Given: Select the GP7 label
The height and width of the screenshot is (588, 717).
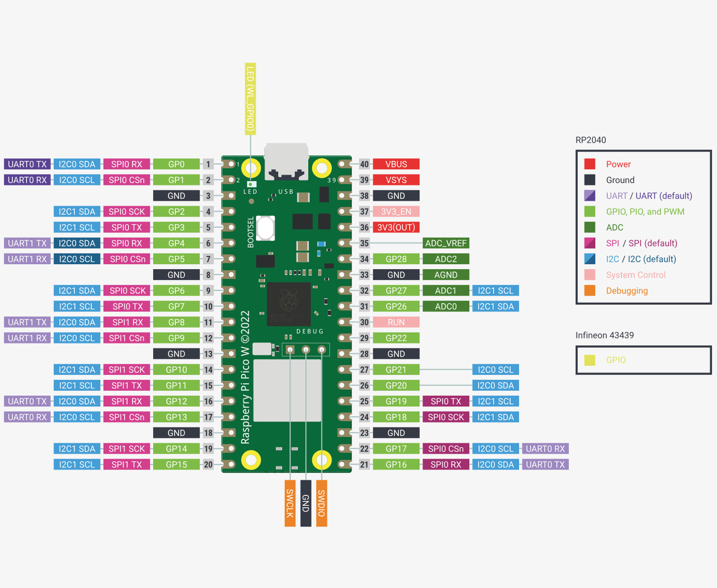Looking at the screenshot, I should [x=176, y=306].
